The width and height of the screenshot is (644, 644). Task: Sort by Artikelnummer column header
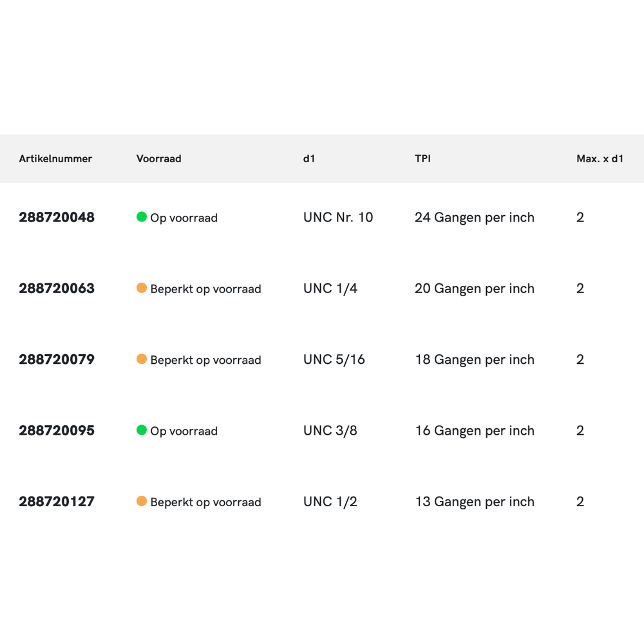pos(55,158)
